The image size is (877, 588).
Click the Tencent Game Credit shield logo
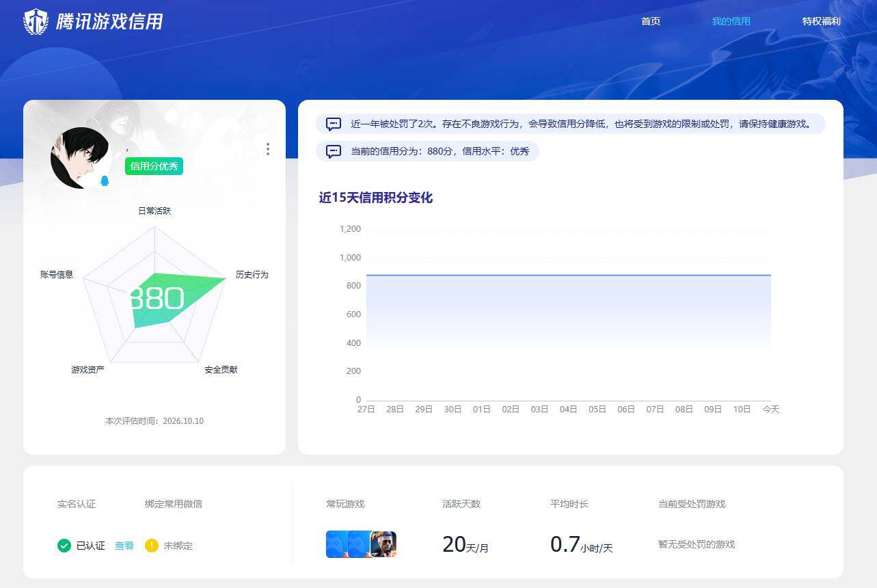(36, 22)
